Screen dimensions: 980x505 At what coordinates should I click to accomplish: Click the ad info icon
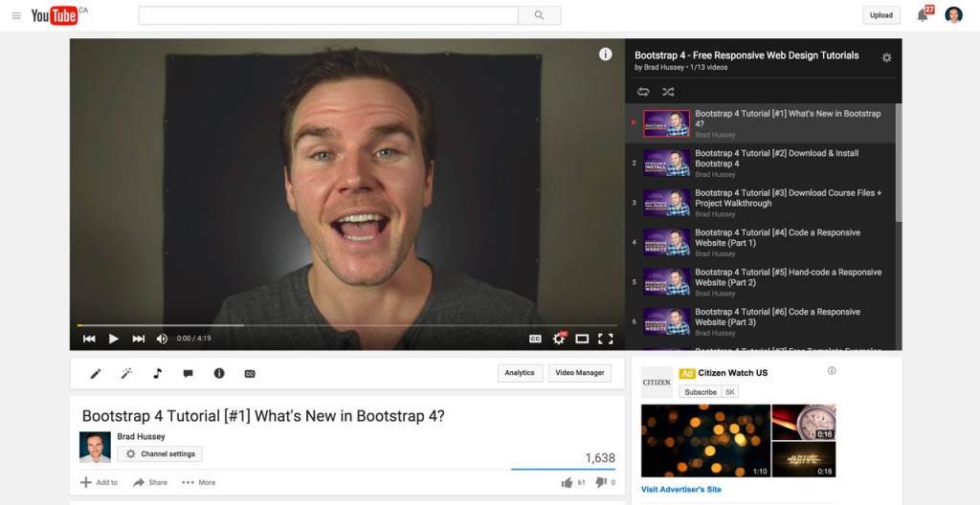click(832, 371)
